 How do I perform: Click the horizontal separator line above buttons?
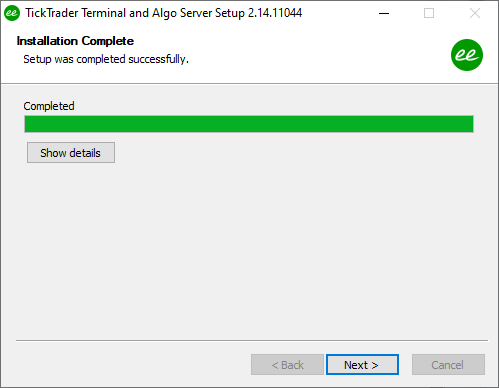(252, 340)
